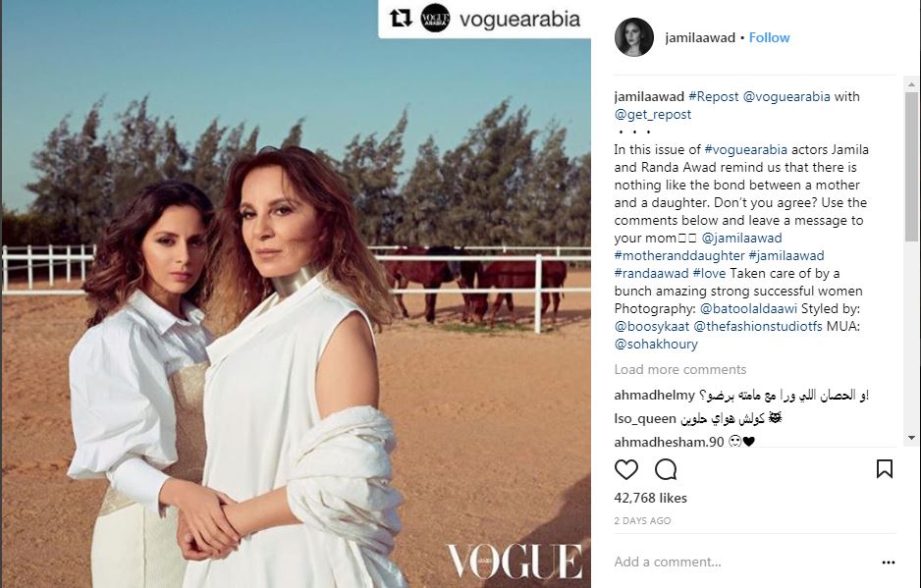Open the #motheranddaughter hashtag
921x588 pixels.
pos(679,255)
